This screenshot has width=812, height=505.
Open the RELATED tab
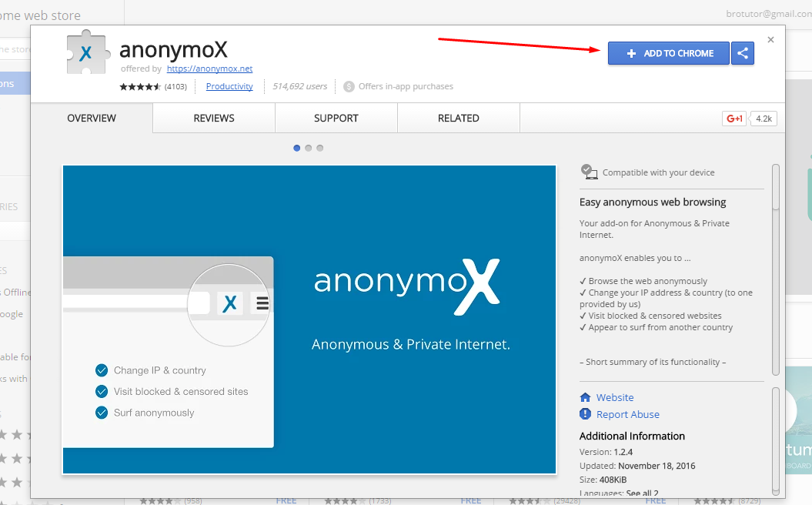click(x=458, y=118)
